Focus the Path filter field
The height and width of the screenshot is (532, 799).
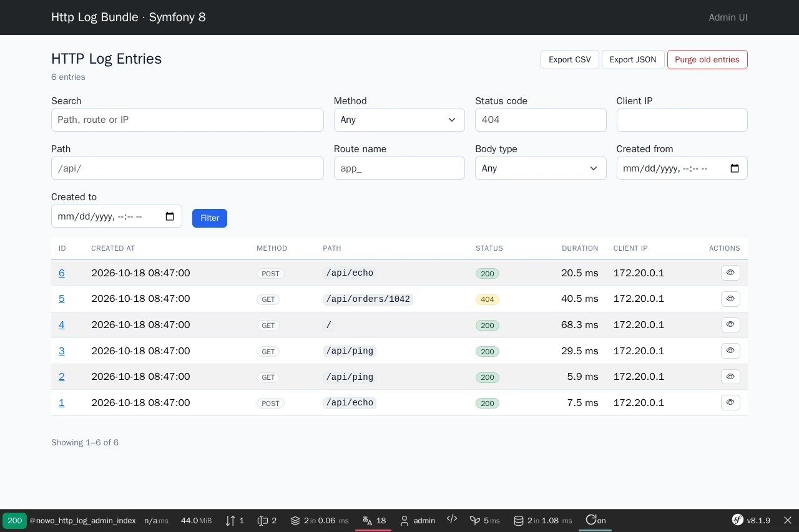coord(187,168)
